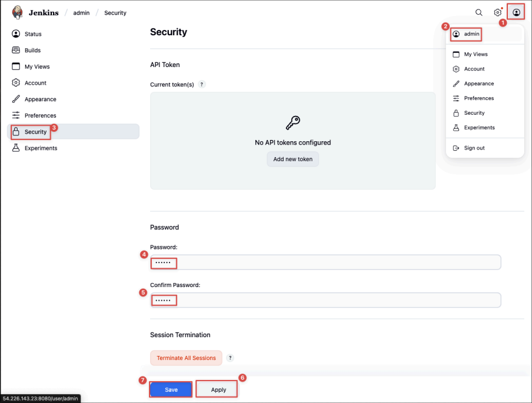Click the 'API Token' heading
Screen dimensions: 532x403
point(165,65)
